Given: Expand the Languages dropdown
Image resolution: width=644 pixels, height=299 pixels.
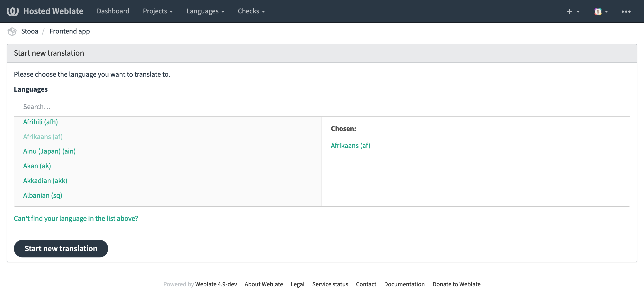Looking at the screenshot, I should coord(205,11).
